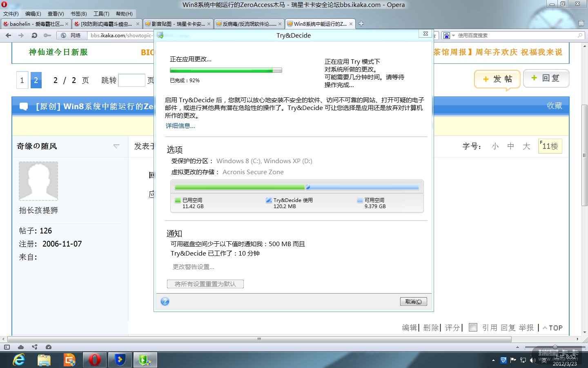
Task: Open the closed tabs trash icon
Action: coord(581,23)
